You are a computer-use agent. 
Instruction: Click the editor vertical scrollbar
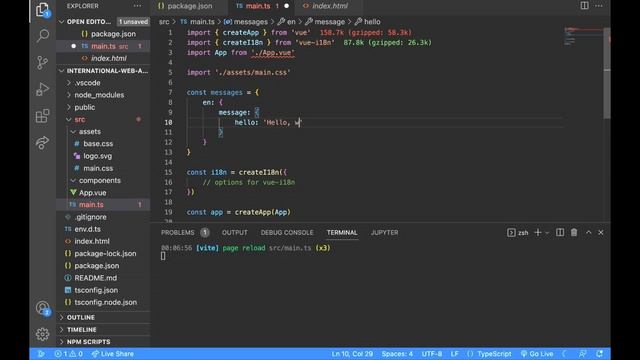607,73
